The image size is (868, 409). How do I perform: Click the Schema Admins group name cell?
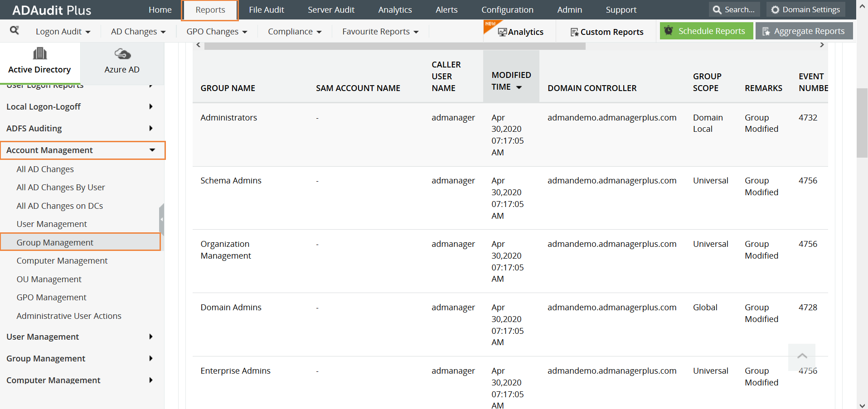click(231, 180)
